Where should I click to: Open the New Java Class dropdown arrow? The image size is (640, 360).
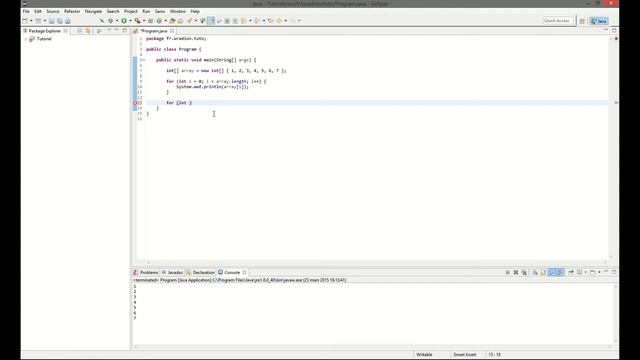click(166, 20)
